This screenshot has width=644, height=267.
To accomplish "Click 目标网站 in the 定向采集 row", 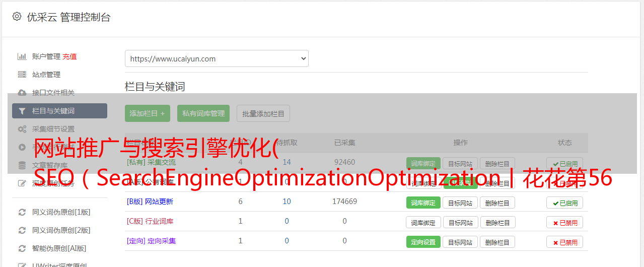I will pyautogui.click(x=460, y=242).
